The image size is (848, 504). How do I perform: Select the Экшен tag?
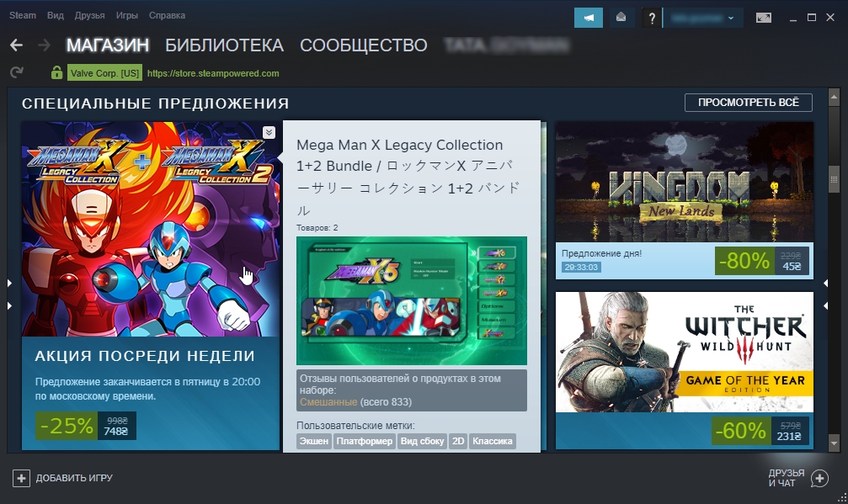point(313,442)
